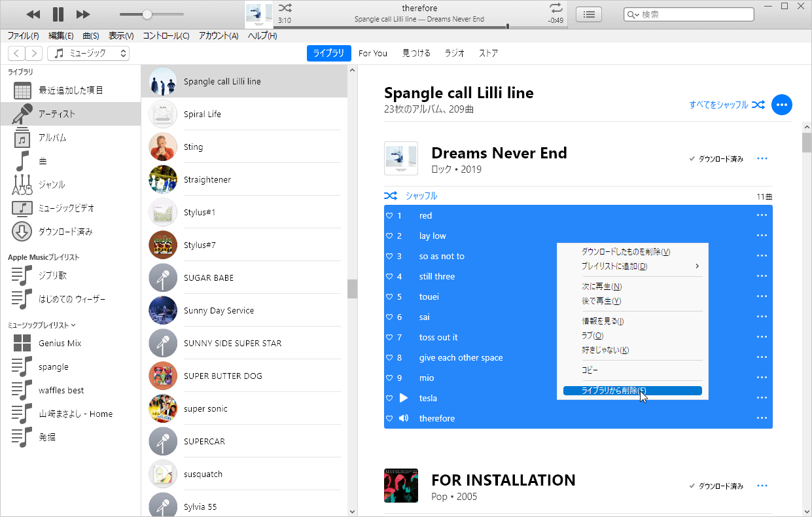The height and width of the screenshot is (517, 812).
Task: Select 曲 in sidebar
Action: pos(71,161)
